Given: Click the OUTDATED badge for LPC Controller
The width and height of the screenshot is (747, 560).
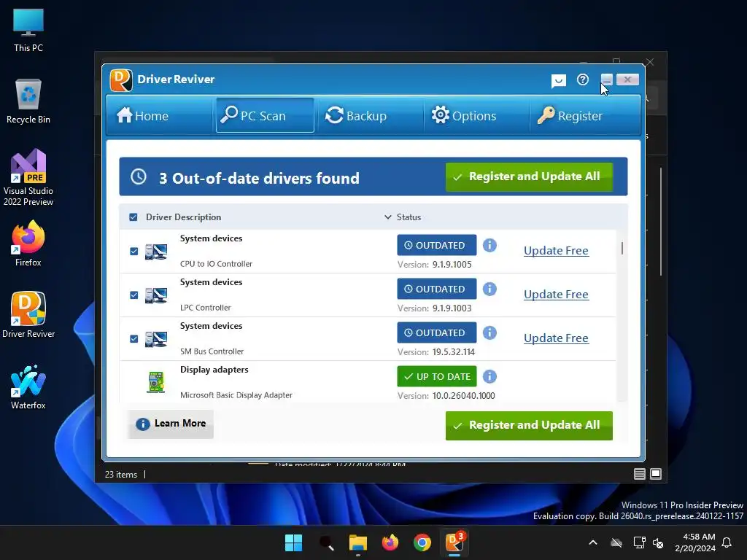Looking at the screenshot, I should point(437,289).
